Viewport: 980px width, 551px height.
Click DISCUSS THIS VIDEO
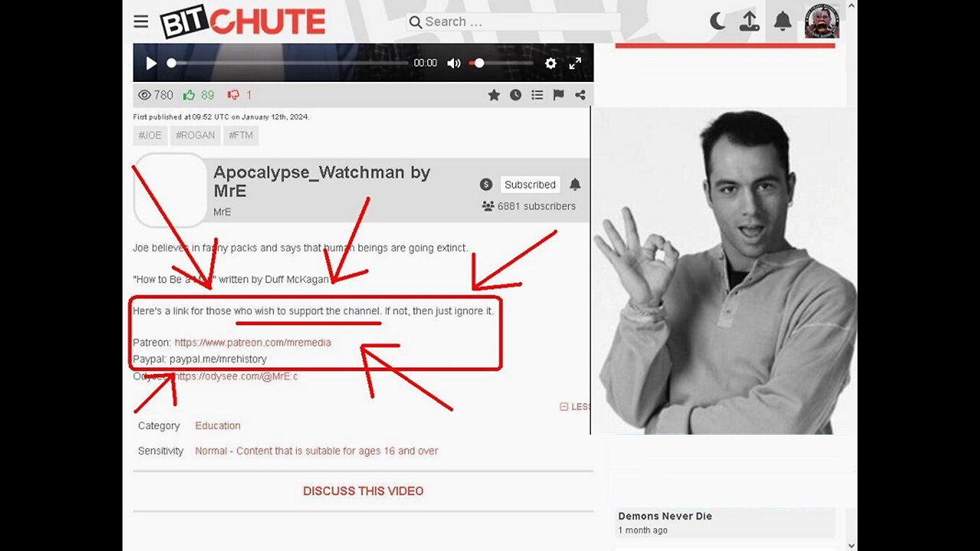point(363,491)
